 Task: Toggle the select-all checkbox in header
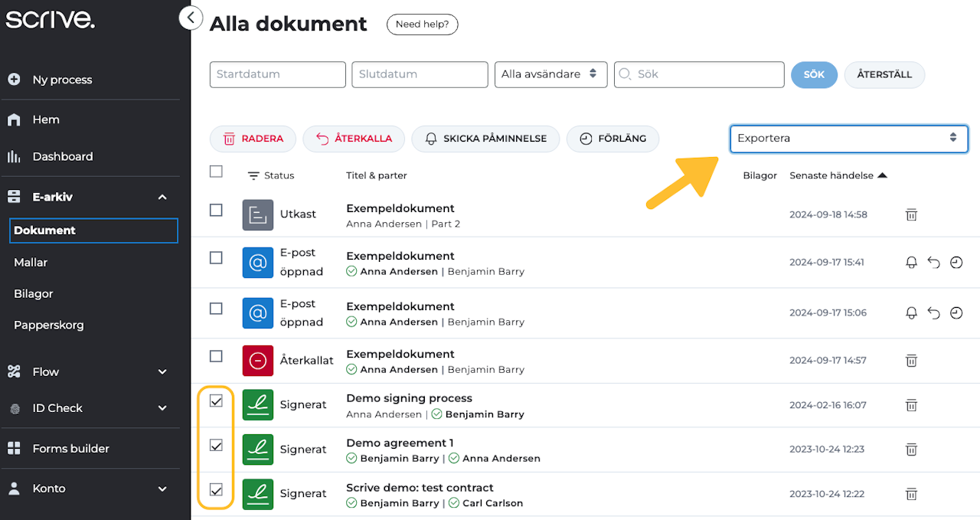tap(217, 172)
